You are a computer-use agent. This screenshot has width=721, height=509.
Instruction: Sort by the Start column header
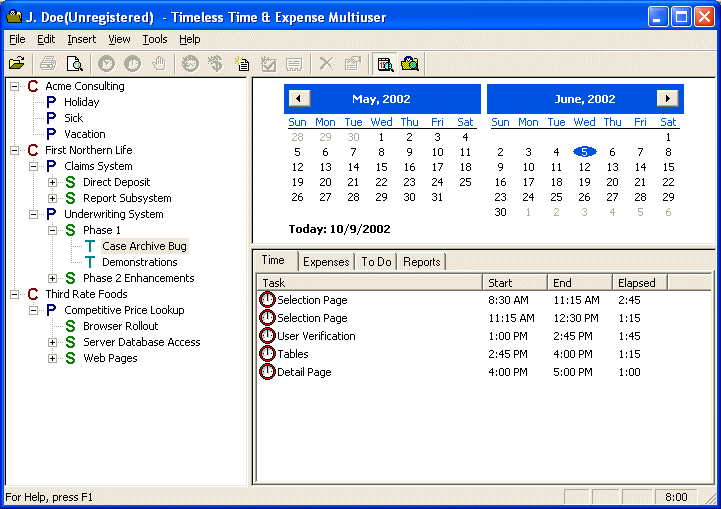pos(515,282)
